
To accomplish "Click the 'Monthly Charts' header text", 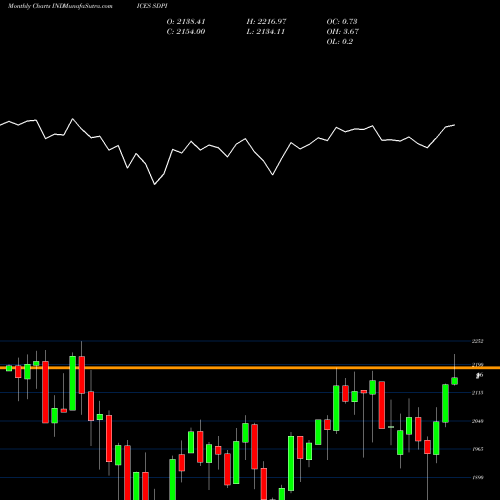I will (x=28, y=6).
